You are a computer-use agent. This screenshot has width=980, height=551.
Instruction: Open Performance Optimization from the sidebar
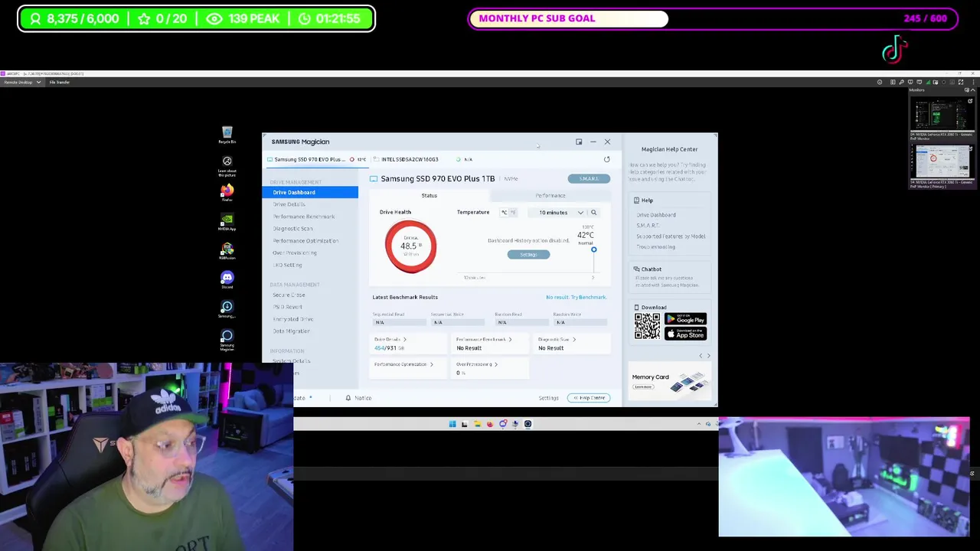coord(305,241)
